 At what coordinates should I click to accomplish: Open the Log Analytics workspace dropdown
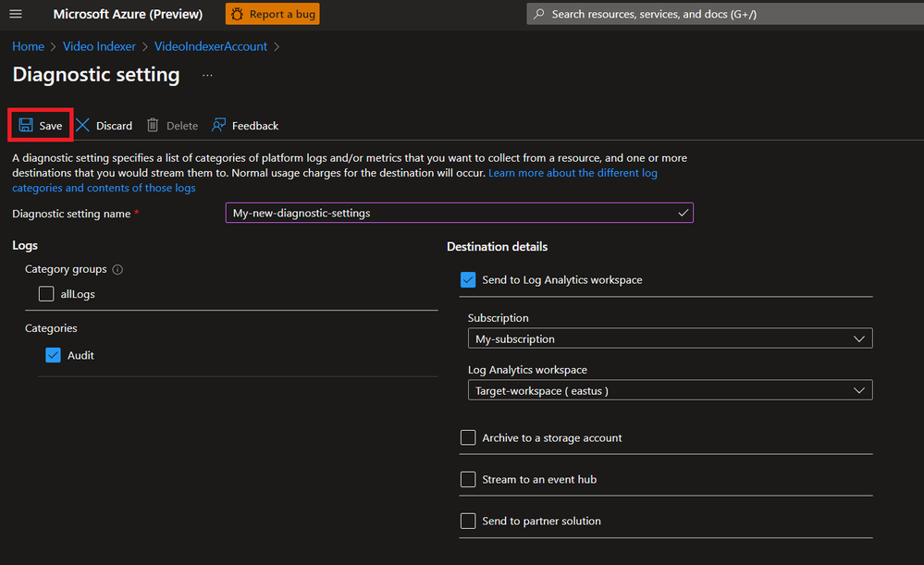point(670,390)
